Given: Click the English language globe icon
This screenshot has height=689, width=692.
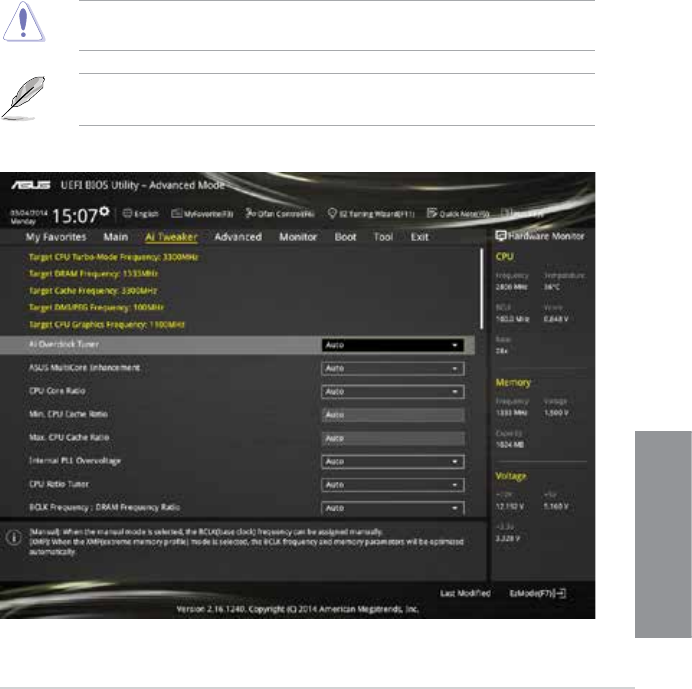Looking at the screenshot, I should [x=127, y=214].
